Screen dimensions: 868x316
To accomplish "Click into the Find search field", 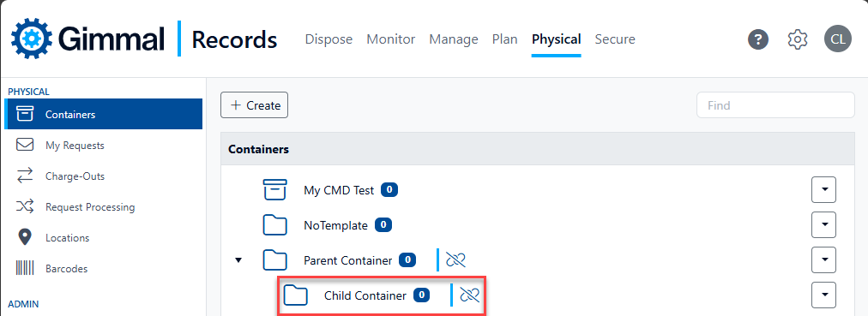I will (775, 105).
